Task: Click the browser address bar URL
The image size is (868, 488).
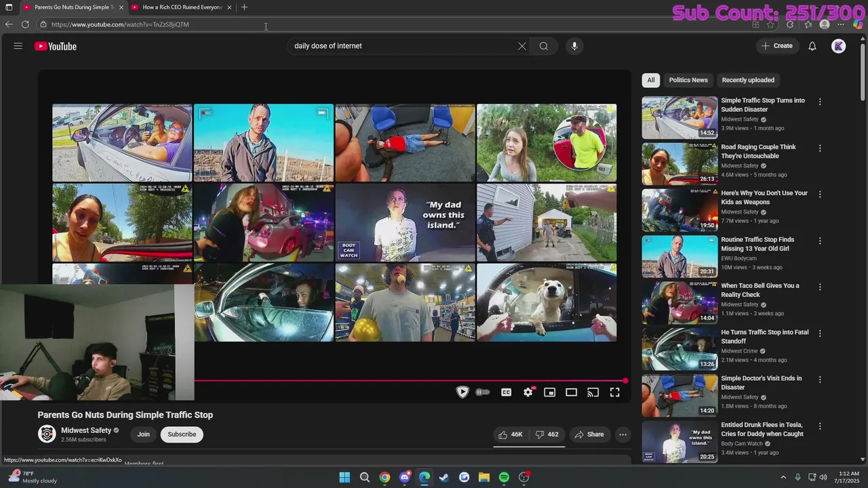Action: tap(120, 24)
